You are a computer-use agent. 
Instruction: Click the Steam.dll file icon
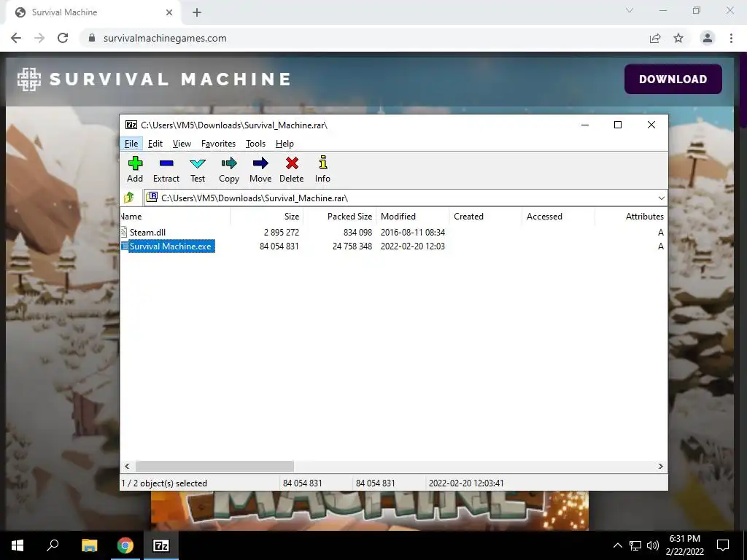point(124,233)
